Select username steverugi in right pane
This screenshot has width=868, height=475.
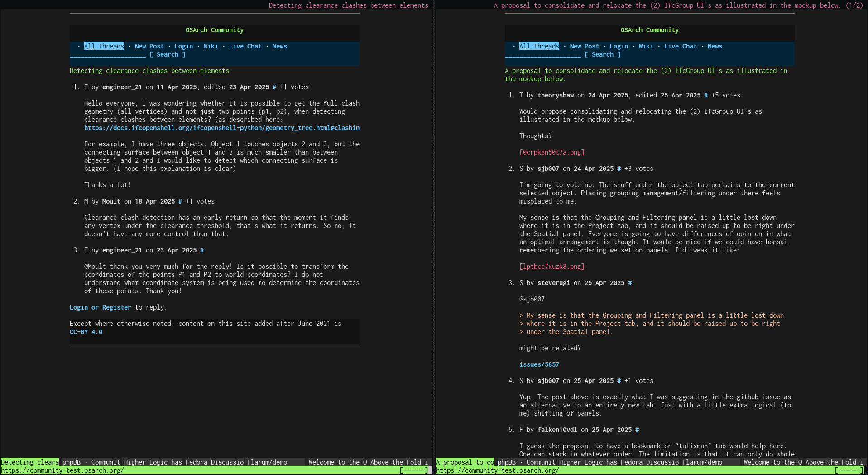tap(554, 283)
